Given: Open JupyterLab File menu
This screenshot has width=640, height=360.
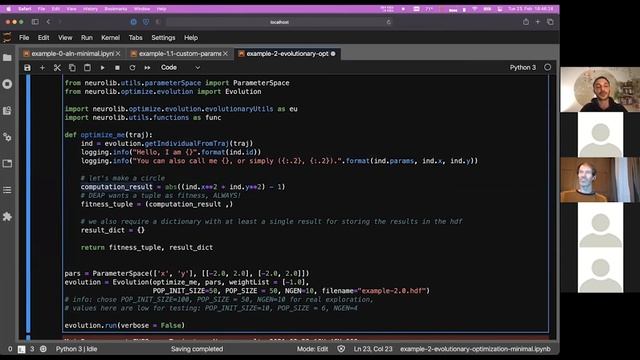Looking at the screenshot, I should tap(24, 38).
